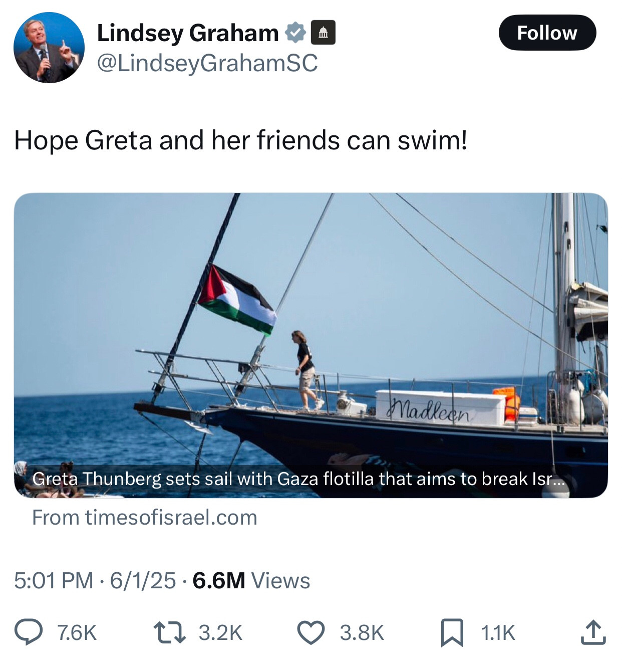Image resolution: width=622 pixels, height=672 pixels.
Task: Open the share upload arrow icon
Action: point(593,632)
